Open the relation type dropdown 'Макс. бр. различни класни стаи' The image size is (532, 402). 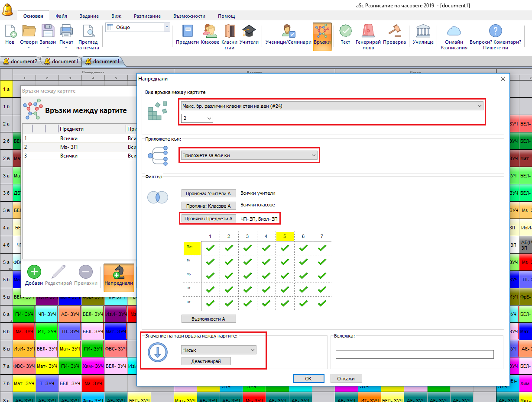[x=332, y=106]
